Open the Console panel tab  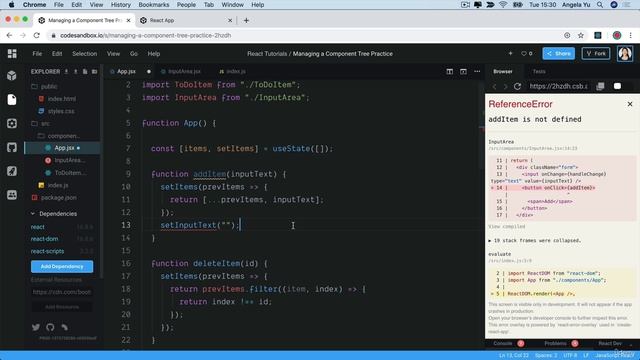[x=502, y=343]
